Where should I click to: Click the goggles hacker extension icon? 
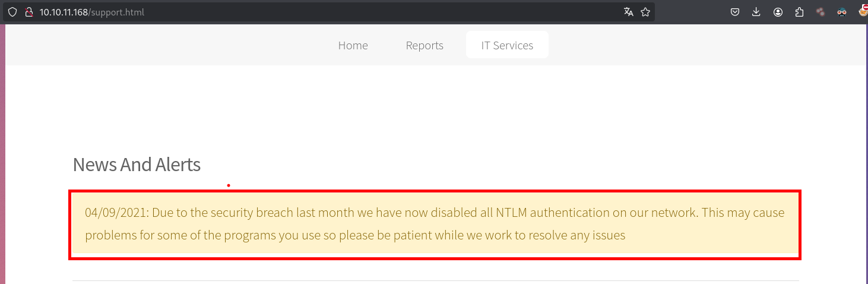pyautogui.click(x=842, y=12)
